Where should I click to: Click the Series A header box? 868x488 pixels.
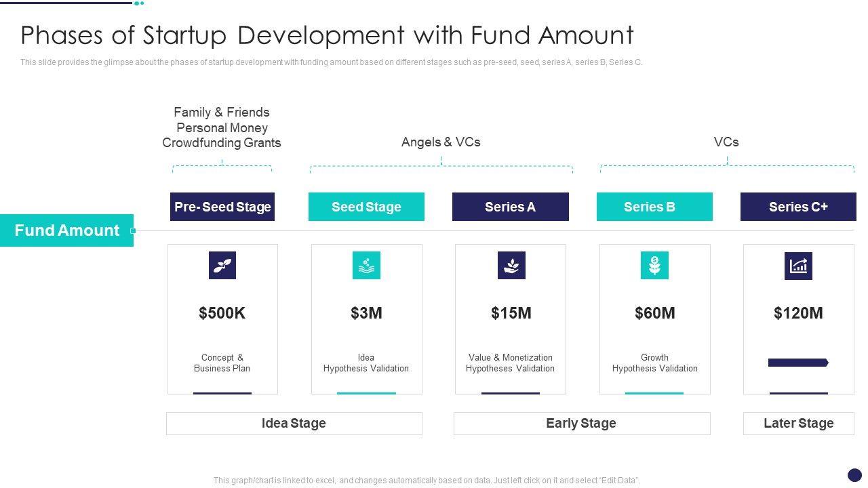[511, 207]
